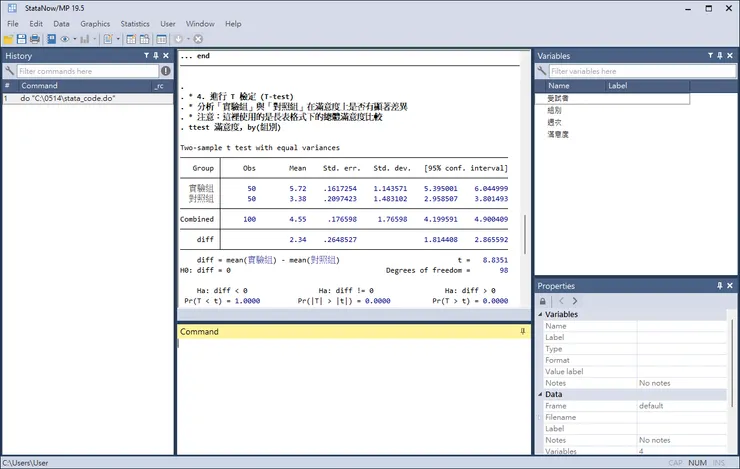This screenshot has width=740, height=469.
Task: Click the Break (X) toolbar icon
Action: [198, 39]
